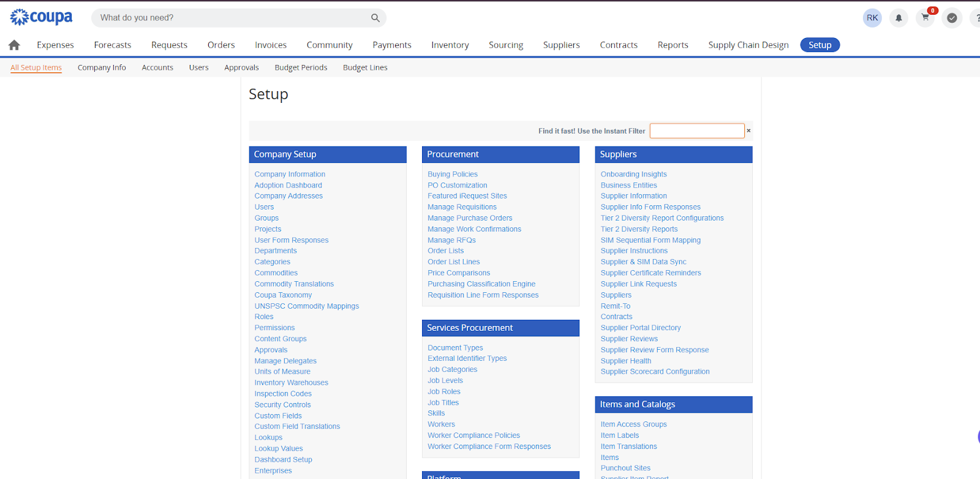
Task: Select the Setup tab in the top navigation
Action: click(x=820, y=45)
